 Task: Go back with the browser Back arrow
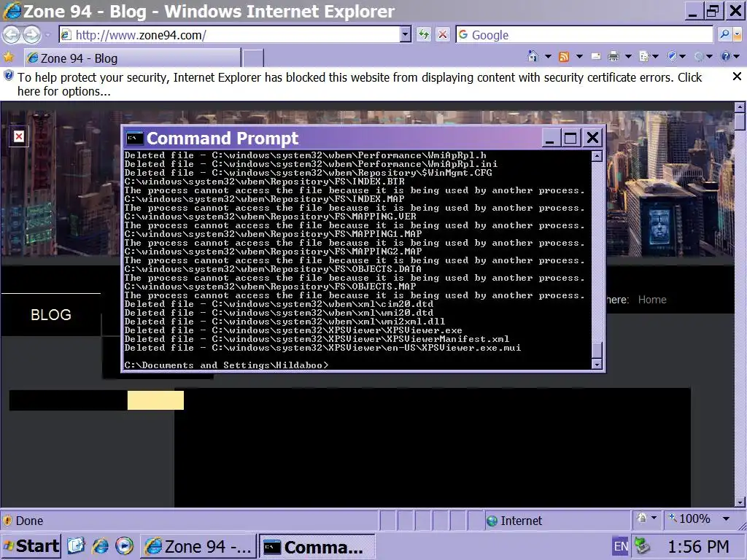[x=12, y=35]
